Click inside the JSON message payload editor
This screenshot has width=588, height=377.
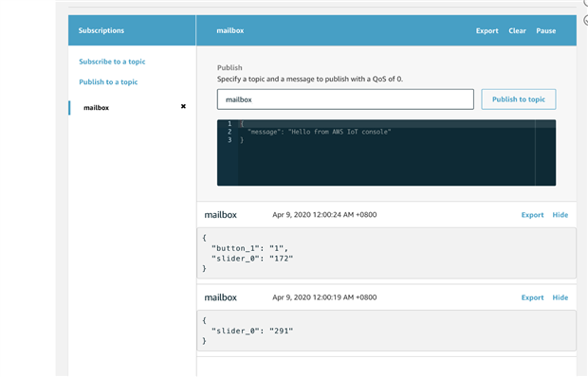(x=386, y=153)
